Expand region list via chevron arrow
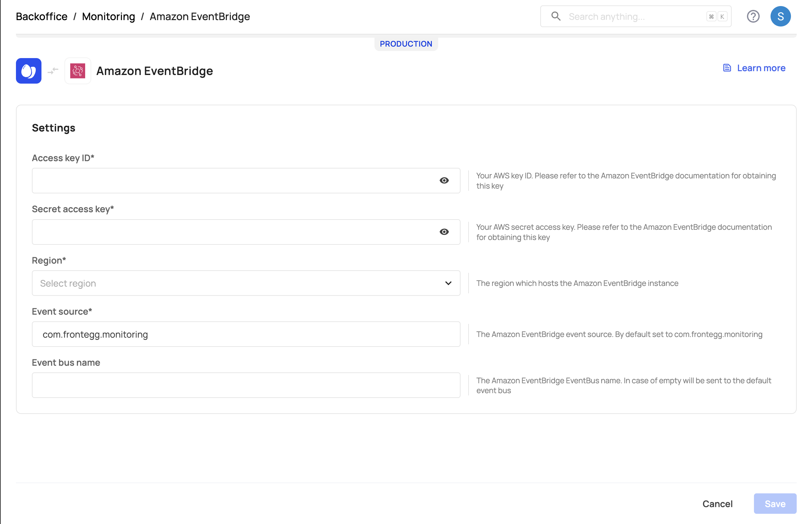This screenshot has height=524, width=812. (448, 283)
